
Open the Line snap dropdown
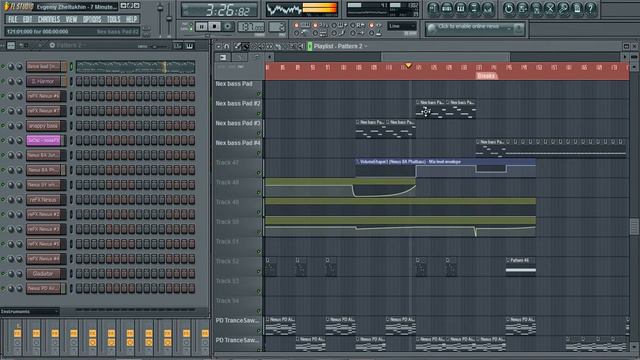(x=401, y=26)
